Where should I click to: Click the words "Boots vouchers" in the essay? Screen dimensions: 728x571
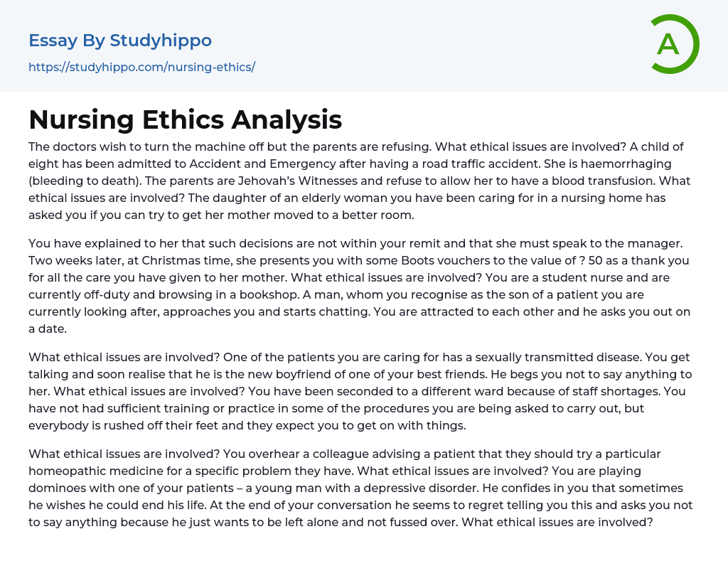426,260
